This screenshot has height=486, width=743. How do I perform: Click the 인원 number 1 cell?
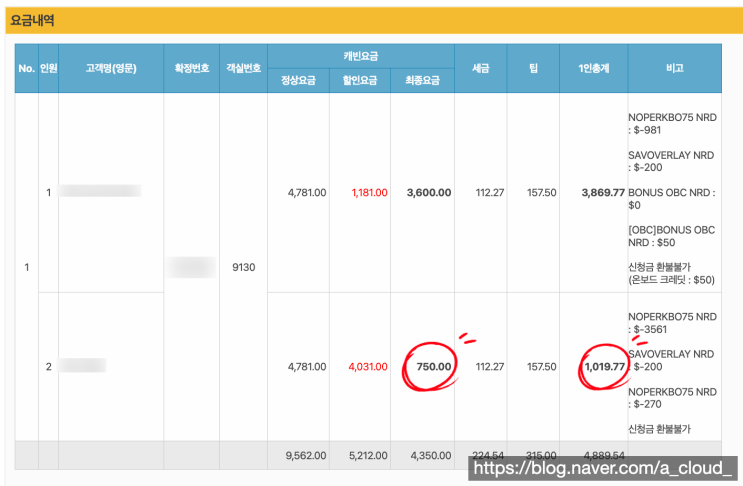pos(48,192)
